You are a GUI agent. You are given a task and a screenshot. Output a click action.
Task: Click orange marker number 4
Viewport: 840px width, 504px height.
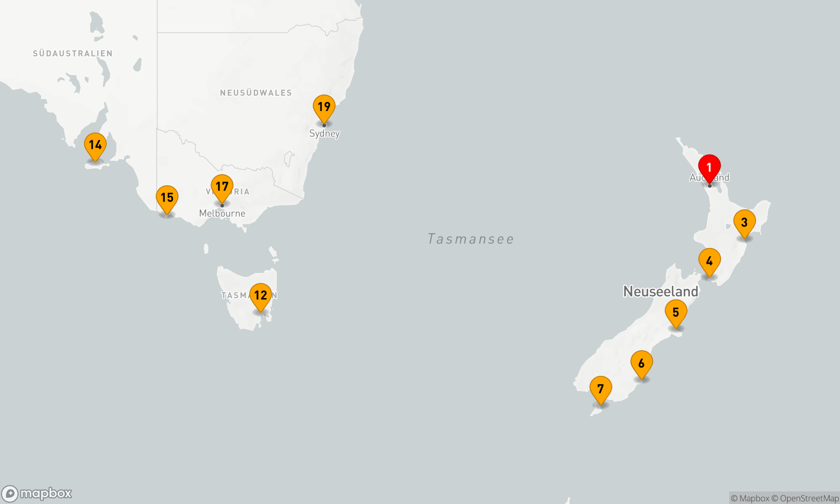709,261
